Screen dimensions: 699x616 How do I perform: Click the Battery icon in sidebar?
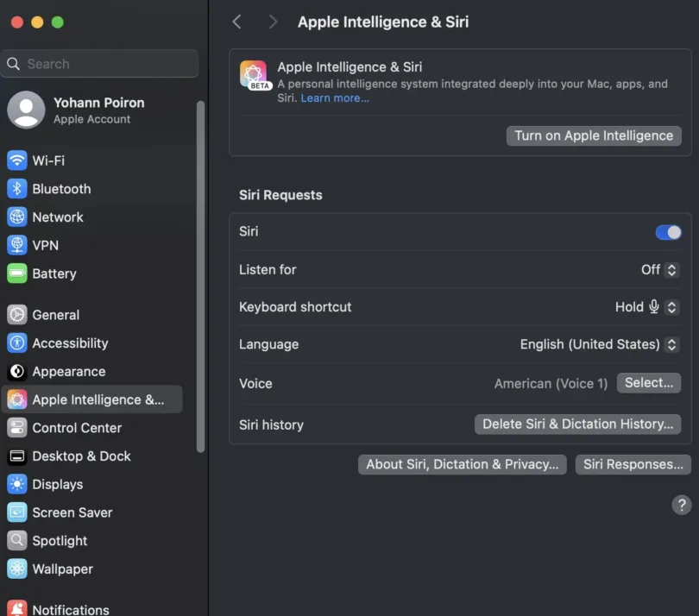[x=17, y=273]
